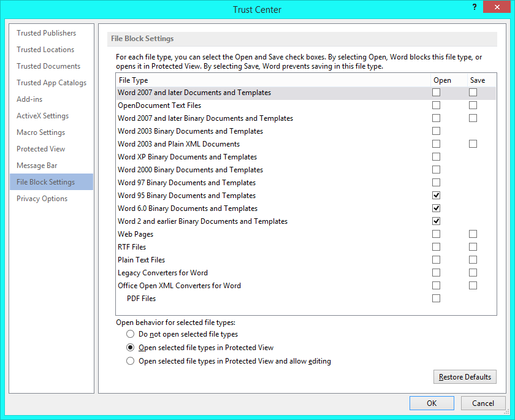515x420 pixels.
Task: Close the Trust Center dialog
Action: click(497, 7)
